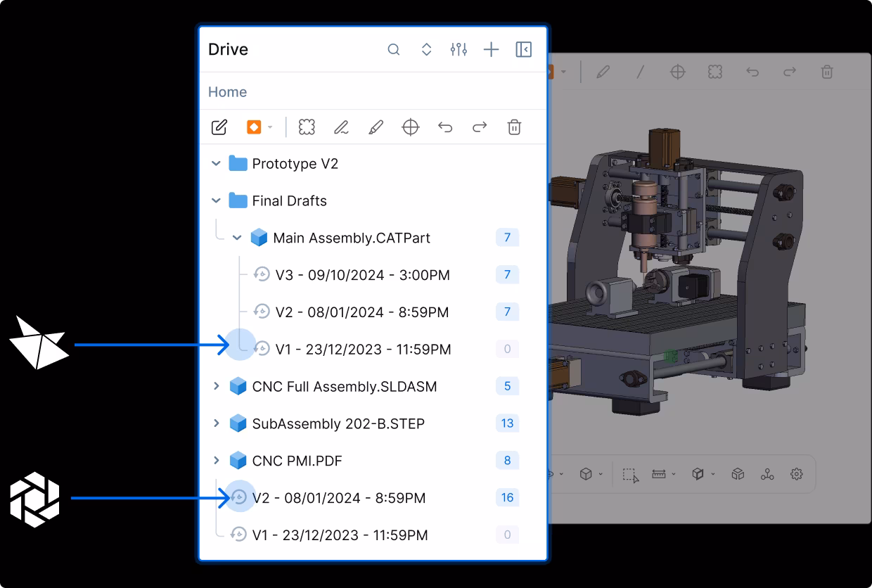Expand the CNC Full Assembly.SLDASM chevron
872x588 pixels.
[217, 386]
